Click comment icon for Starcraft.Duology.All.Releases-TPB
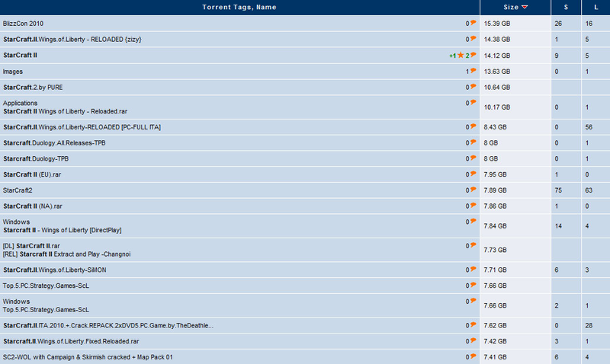This screenshot has width=610, height=364. click(473, 142)
